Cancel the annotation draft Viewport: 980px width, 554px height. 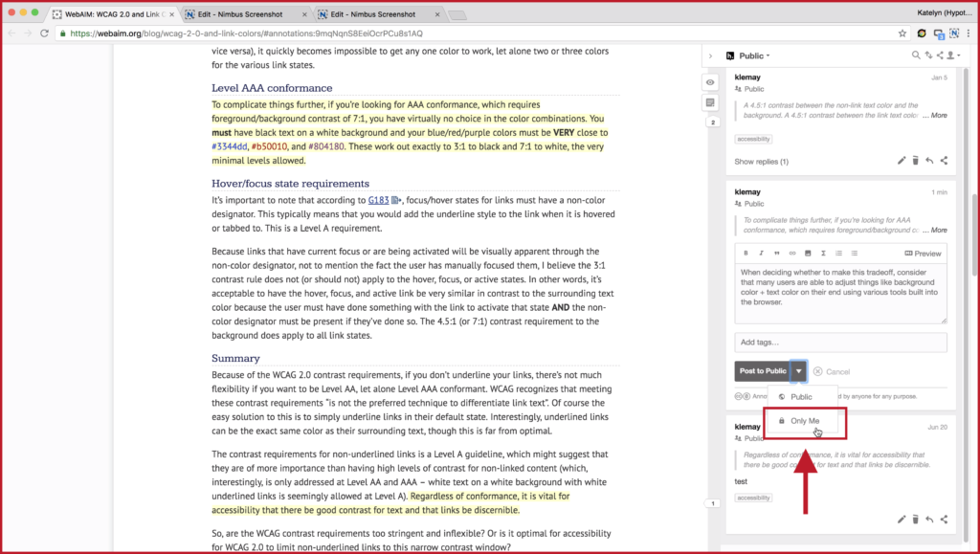coord(832,371)
